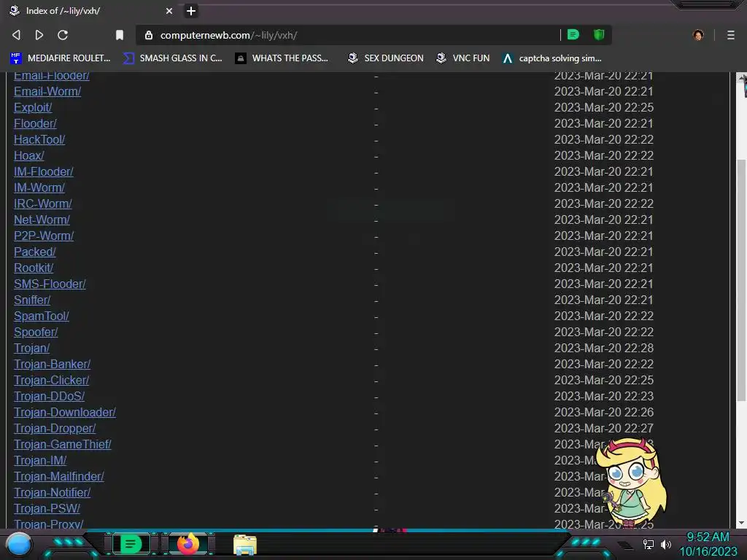Open the green chat app on the taskbar

(x=131, y=544)
